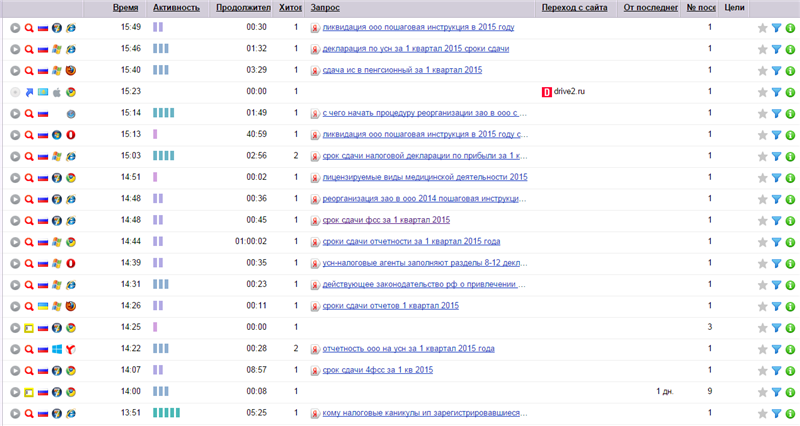Click the Kazakhstan flag in the 15:23 row
This screenshot has width=800, height=426.
coord(43,92)
